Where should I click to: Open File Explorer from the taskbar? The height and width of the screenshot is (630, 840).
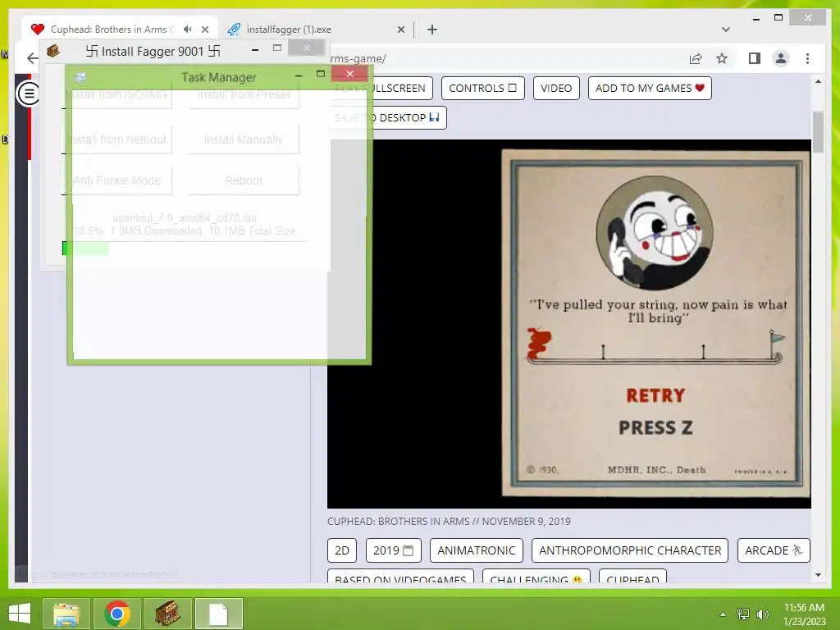pyautogui.click(x=66, y=614)
